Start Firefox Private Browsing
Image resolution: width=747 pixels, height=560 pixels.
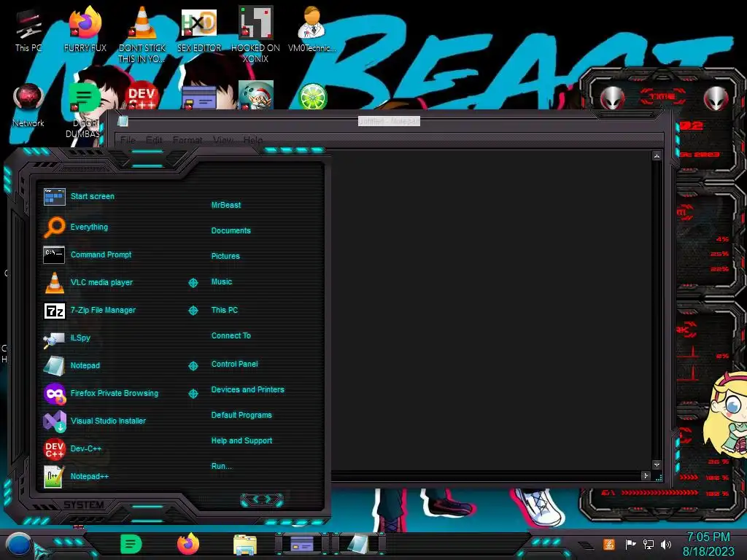click(101, 393)
